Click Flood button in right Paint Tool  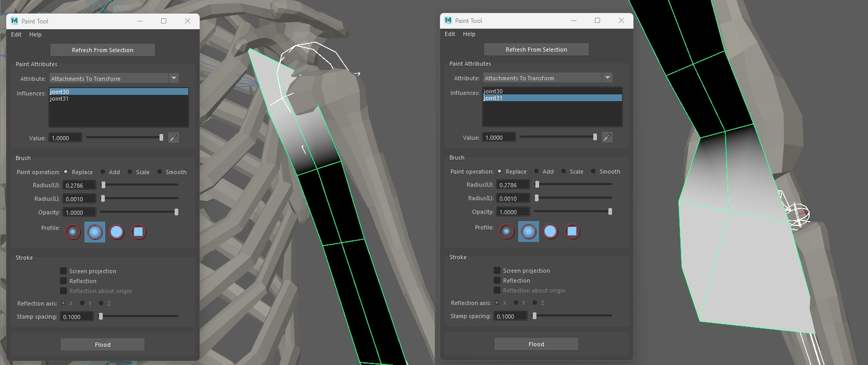coord(536,344)
